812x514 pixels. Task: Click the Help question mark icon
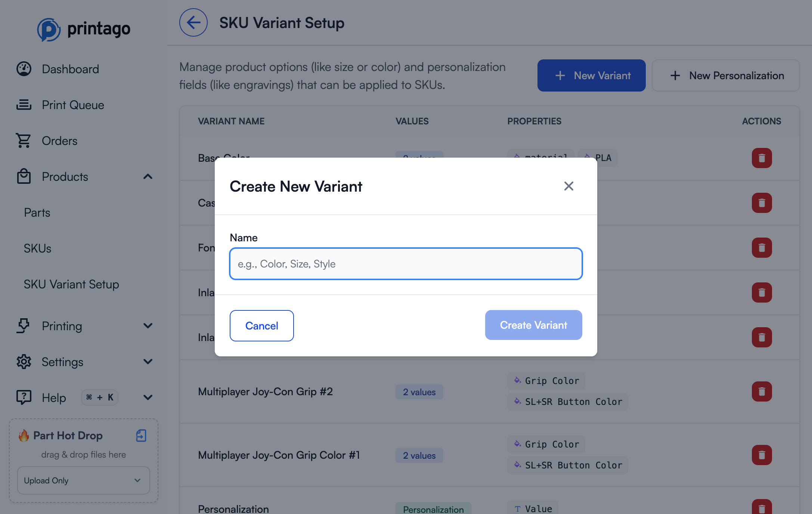(x=24, y=397)
